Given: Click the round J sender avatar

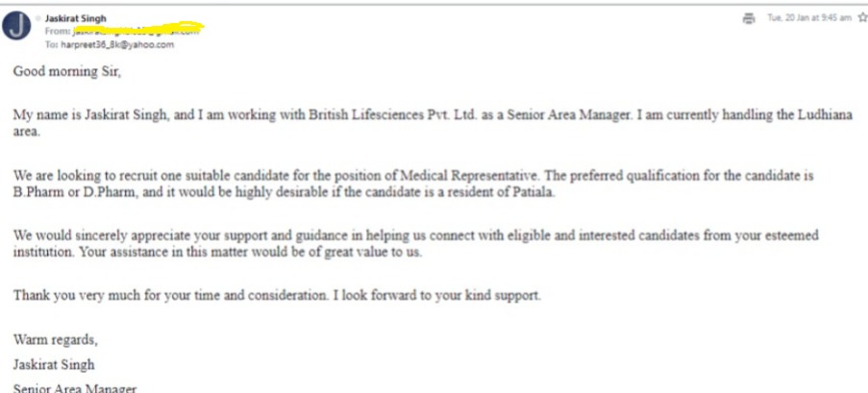Looking at the screenshot, I should click(x=17, y=26).
